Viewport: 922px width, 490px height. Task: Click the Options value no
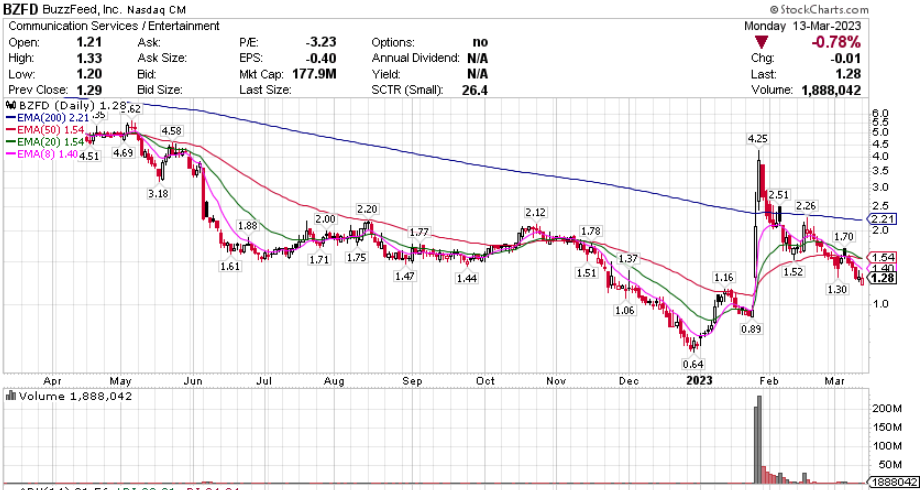point(480,42)
